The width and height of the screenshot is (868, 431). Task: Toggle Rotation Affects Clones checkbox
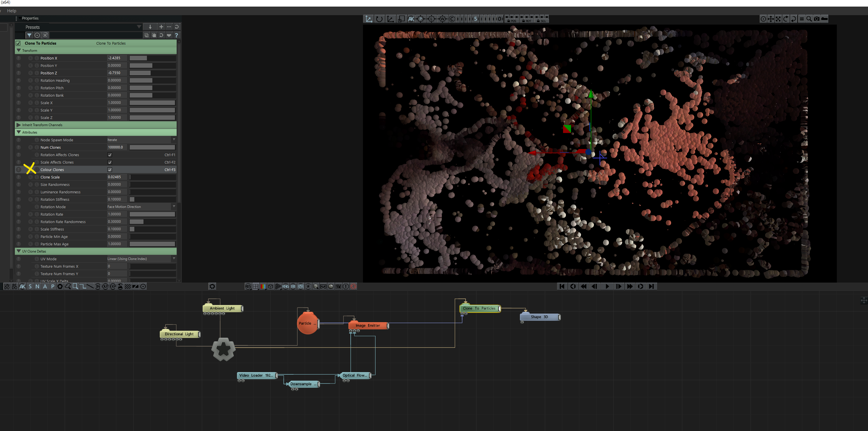coord(110,155)
